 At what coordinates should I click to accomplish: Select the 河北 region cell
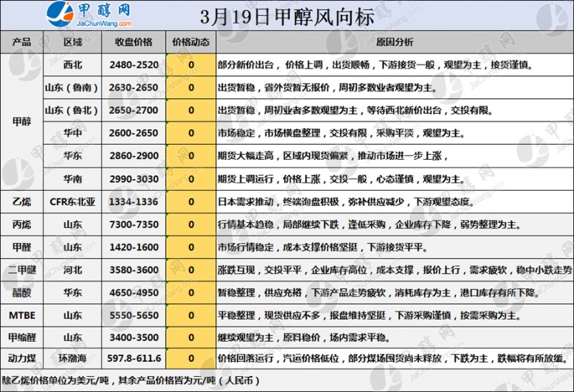72,270
